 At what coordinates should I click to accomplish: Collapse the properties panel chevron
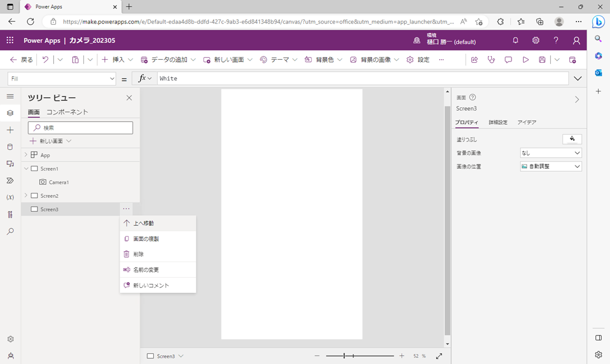576,100
